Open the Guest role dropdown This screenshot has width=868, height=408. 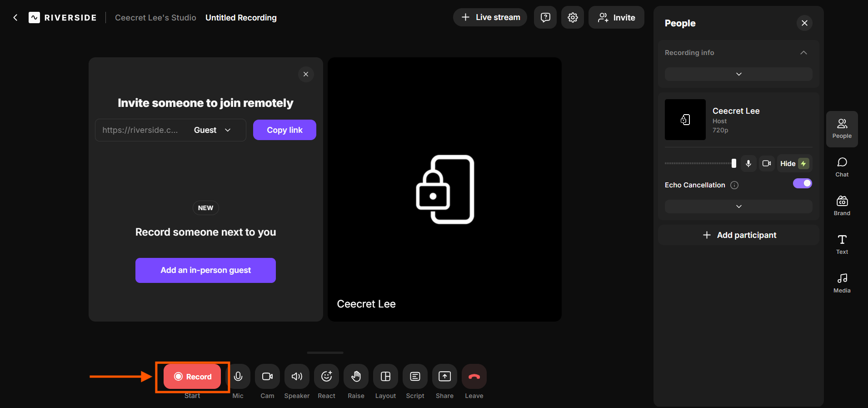(x=213, y=130)
